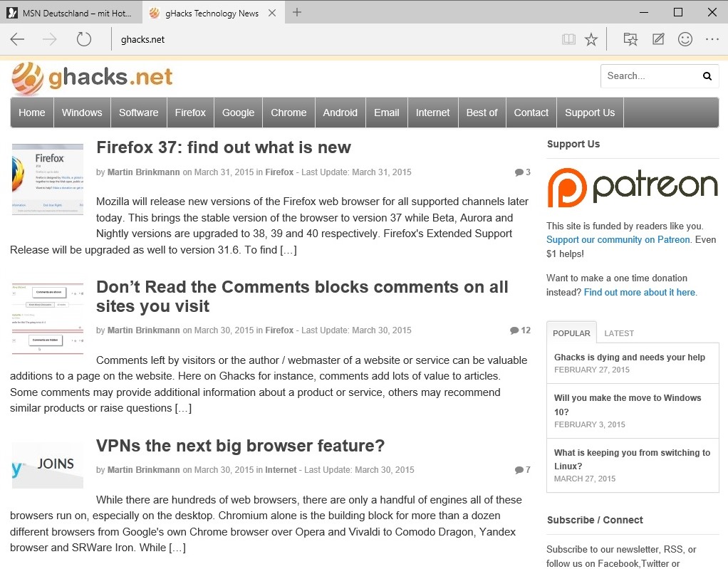Open the Contact menu item
The height and width of the screenshot is (569, 728).
pos(531,113)
